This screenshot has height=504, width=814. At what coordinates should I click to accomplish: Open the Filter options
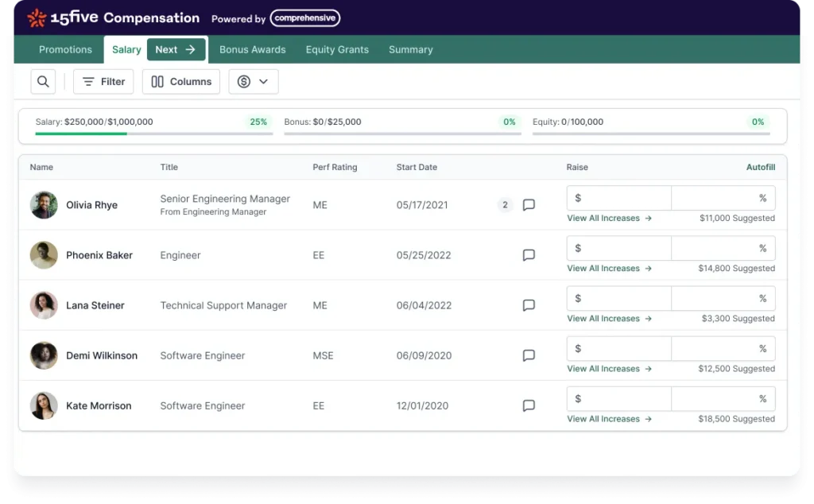click(x=103, y=81)
